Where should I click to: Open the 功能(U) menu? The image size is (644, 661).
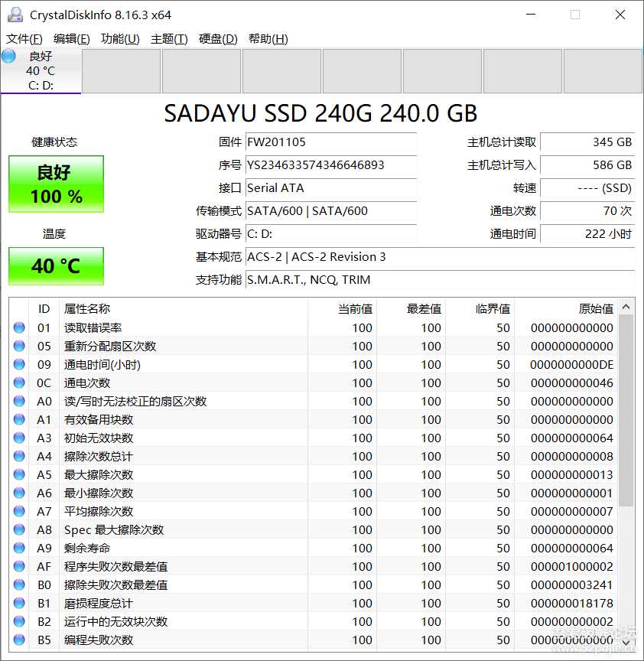point(120,39)
